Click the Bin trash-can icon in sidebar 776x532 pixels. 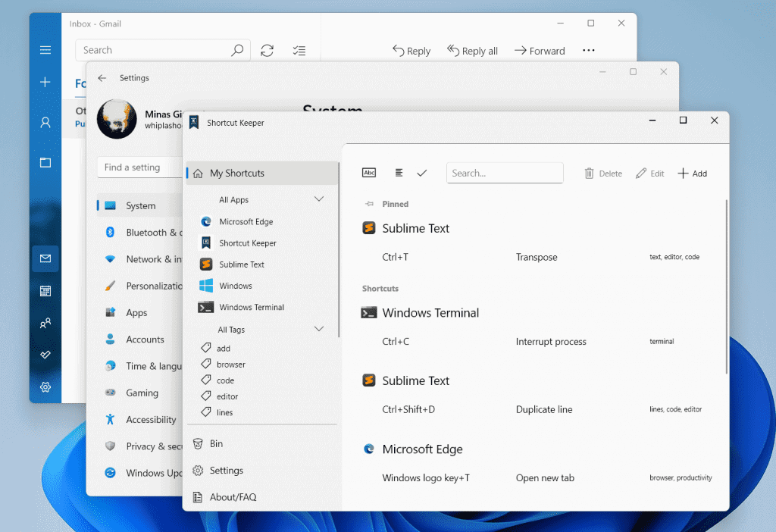tap(198, 444)
